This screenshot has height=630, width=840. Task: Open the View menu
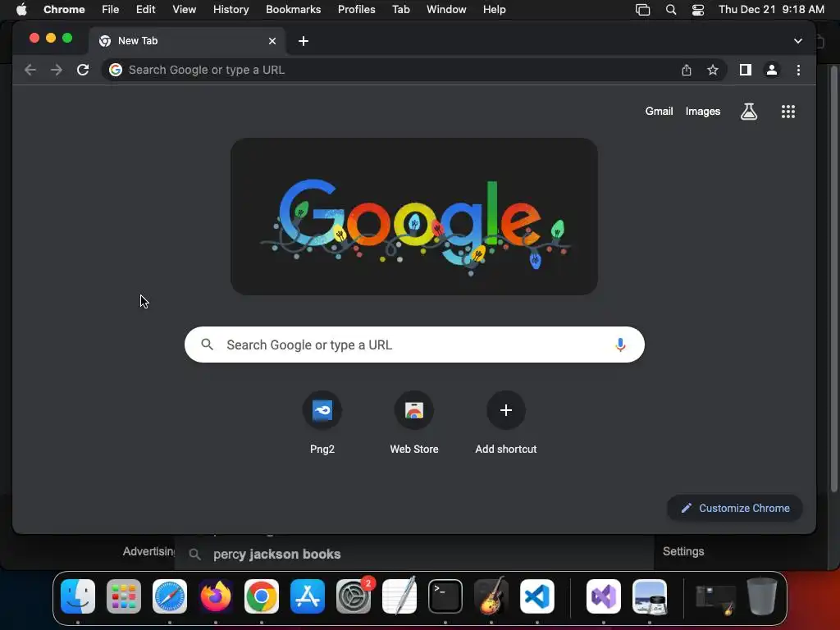point(184,9)
